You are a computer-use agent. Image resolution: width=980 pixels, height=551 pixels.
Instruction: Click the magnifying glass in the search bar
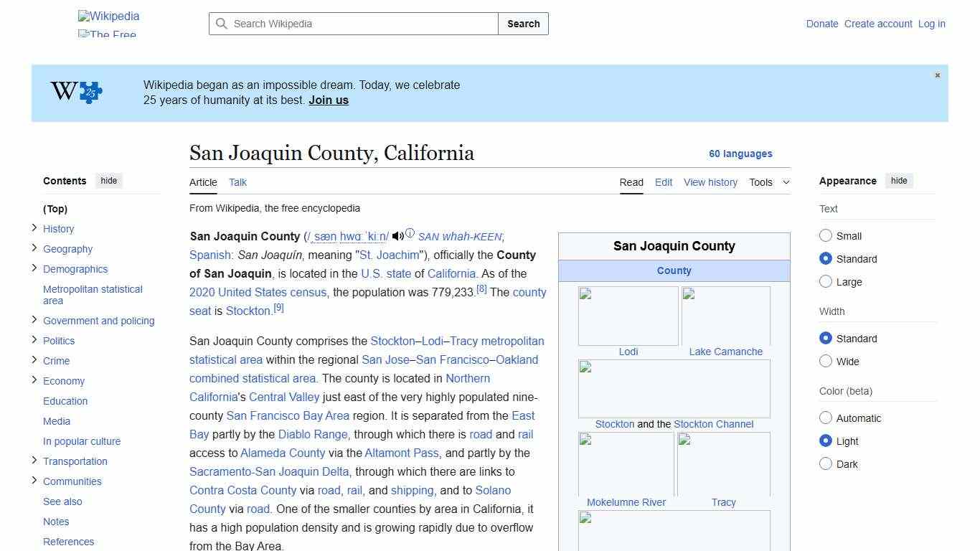(x=222, y=24)
